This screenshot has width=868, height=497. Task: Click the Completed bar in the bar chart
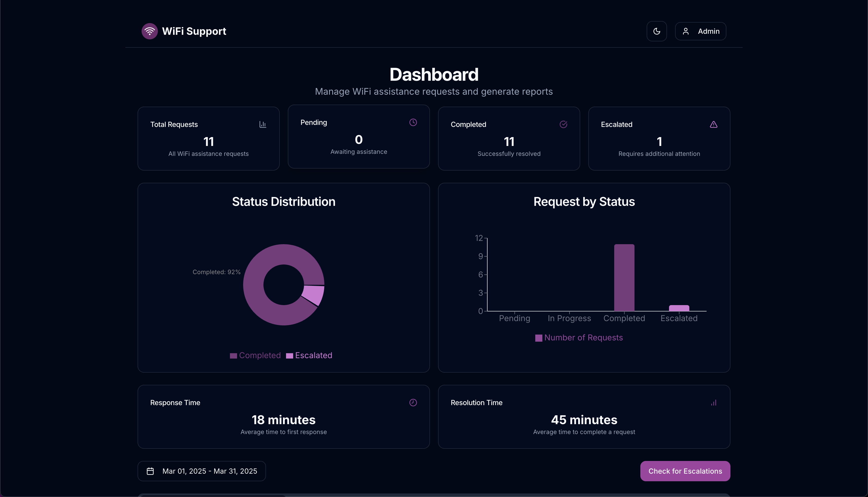tap(624, 277)
